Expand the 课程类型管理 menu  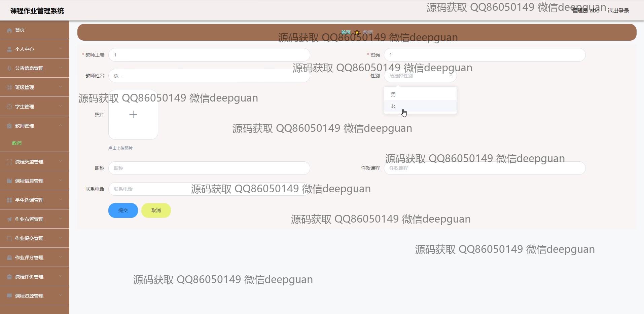point(35,162)
